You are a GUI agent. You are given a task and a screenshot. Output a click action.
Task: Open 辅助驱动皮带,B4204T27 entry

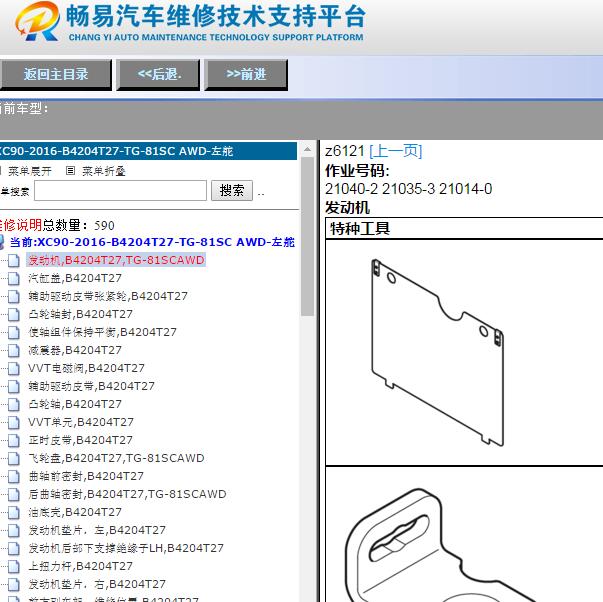point(92,386)
